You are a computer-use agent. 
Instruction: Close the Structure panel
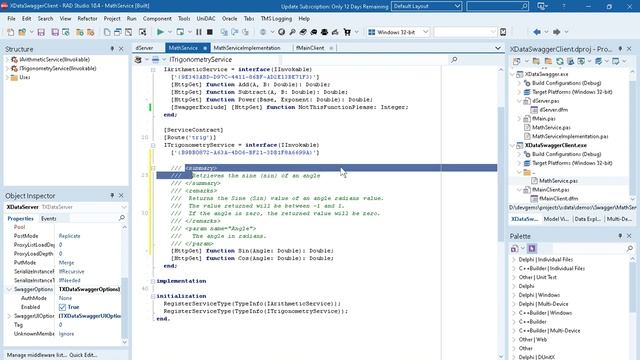(121, 49)
